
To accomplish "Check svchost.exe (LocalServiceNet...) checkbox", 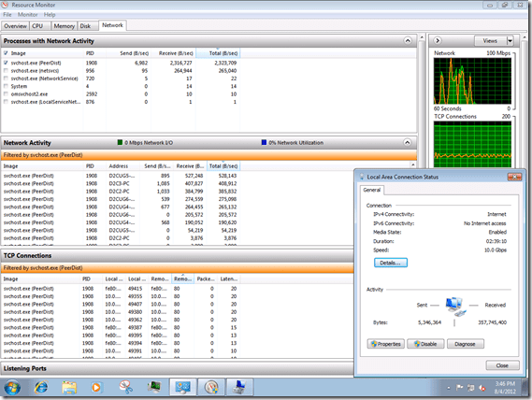I will click(6, 102).
